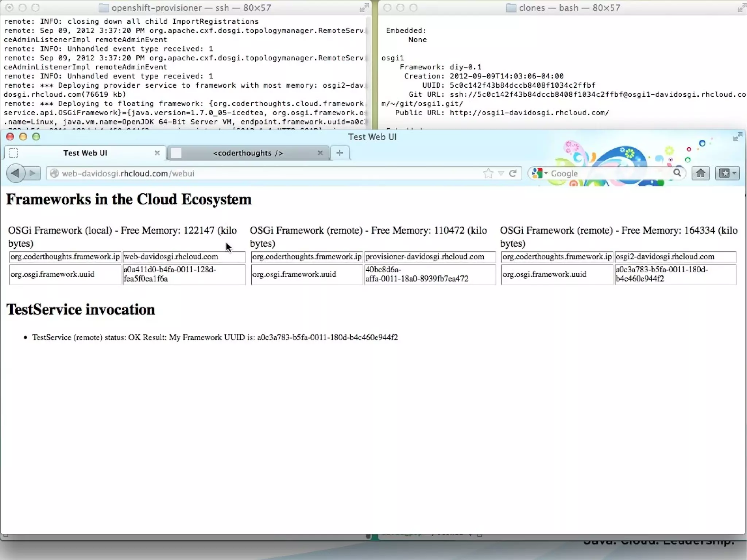Enter fullscreen for the Test Web UI window

click(x=738, y=137)
